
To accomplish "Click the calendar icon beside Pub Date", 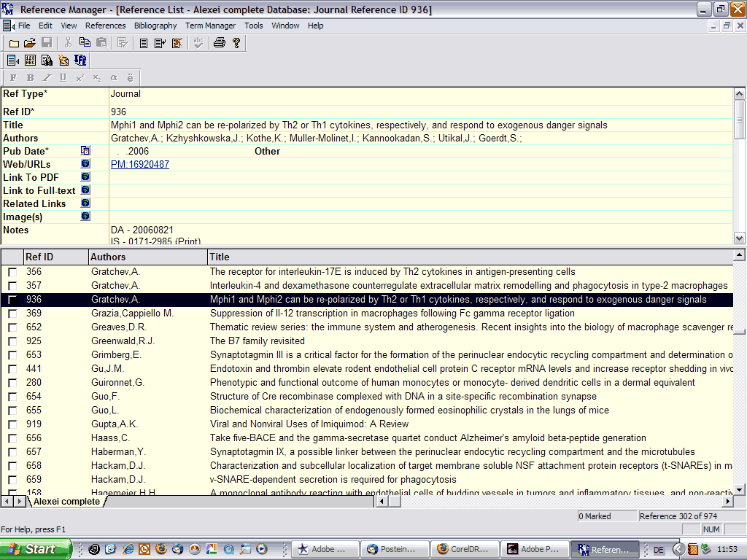I will tap(85, 150).
